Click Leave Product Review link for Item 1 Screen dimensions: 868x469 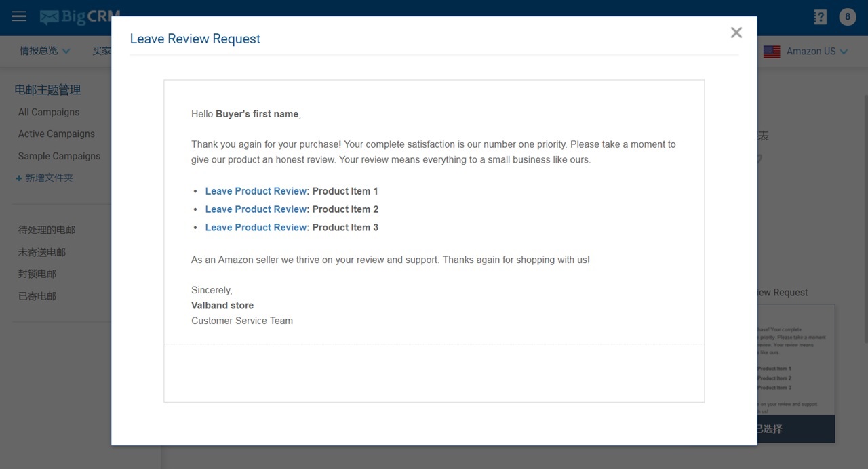256,191
